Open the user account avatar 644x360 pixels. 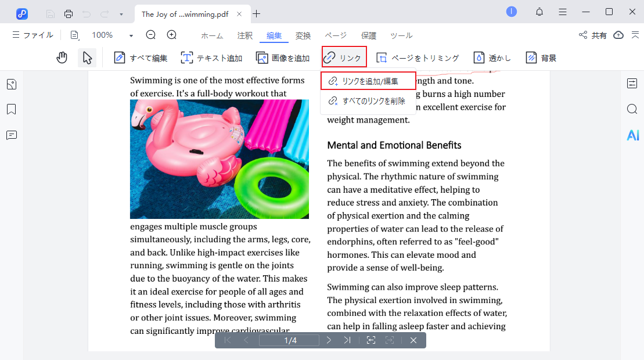pos(512,12)
